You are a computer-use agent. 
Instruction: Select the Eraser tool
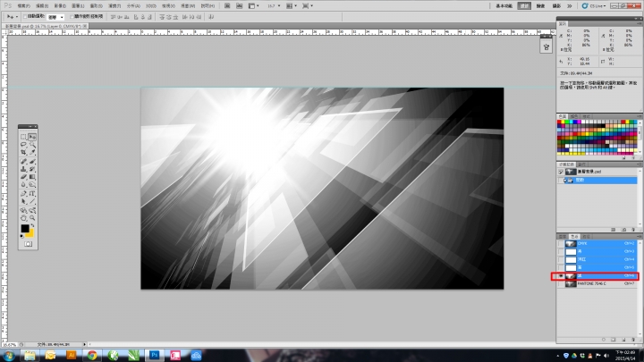[24, 177]
